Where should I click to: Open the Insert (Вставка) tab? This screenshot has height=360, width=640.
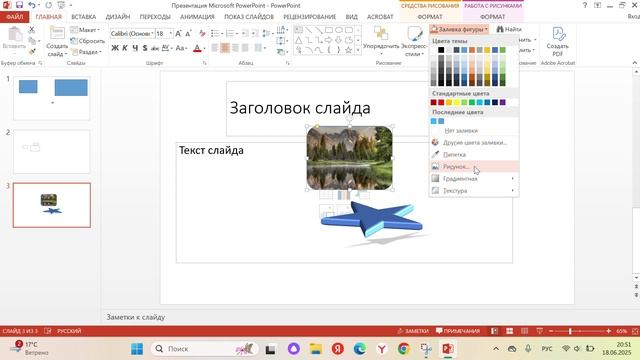[x=84, y=17]
